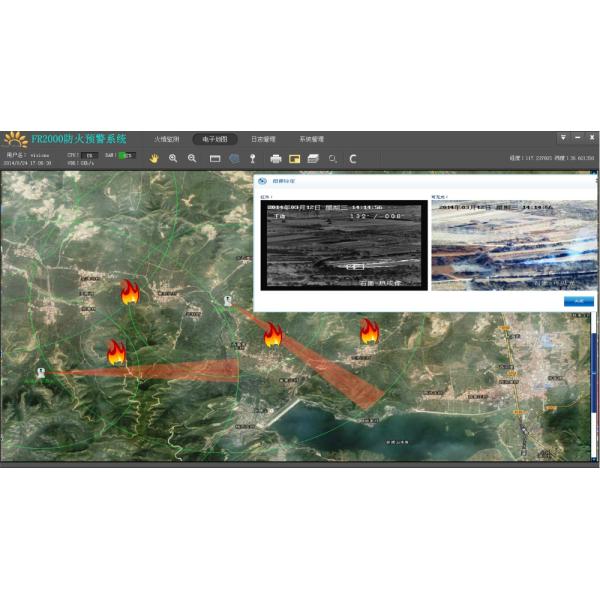The height and width of the screenshot is (600, 600).
Task: Open the 系统管理 tab
Action: pyautogui.click(x=312, y=139)
